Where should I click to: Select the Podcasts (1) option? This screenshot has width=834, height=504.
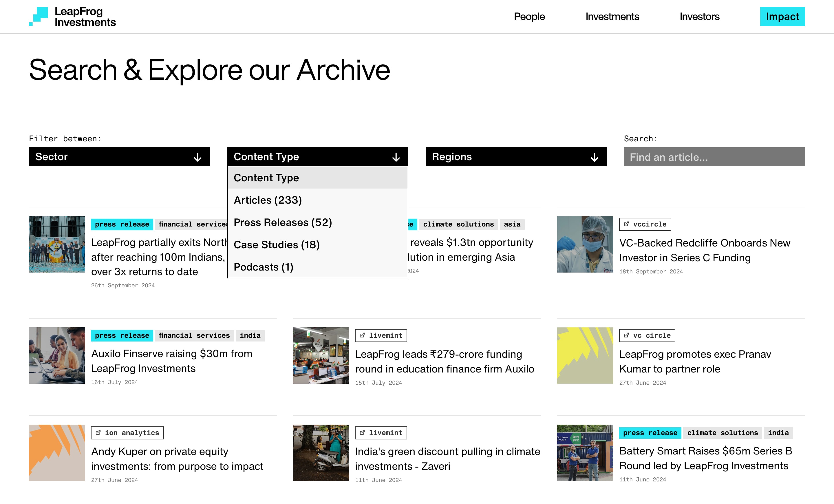[x=263, y=267]
